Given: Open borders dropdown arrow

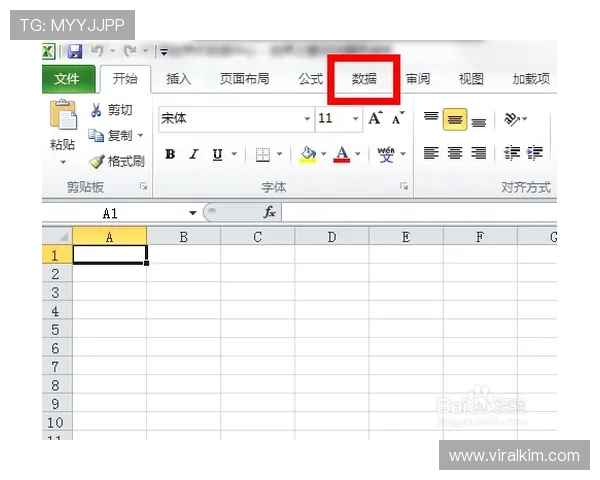Looking at the screenshot, I should [280, 154].
